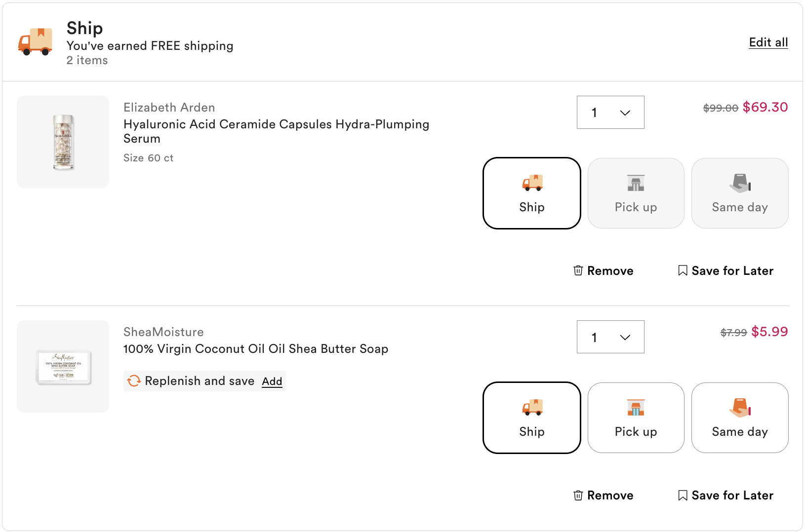The width and height of the screenshot is (805, 532).
Task: Add Replenish and save to soap
Action: pyautogui.click(x=272, y=381)
